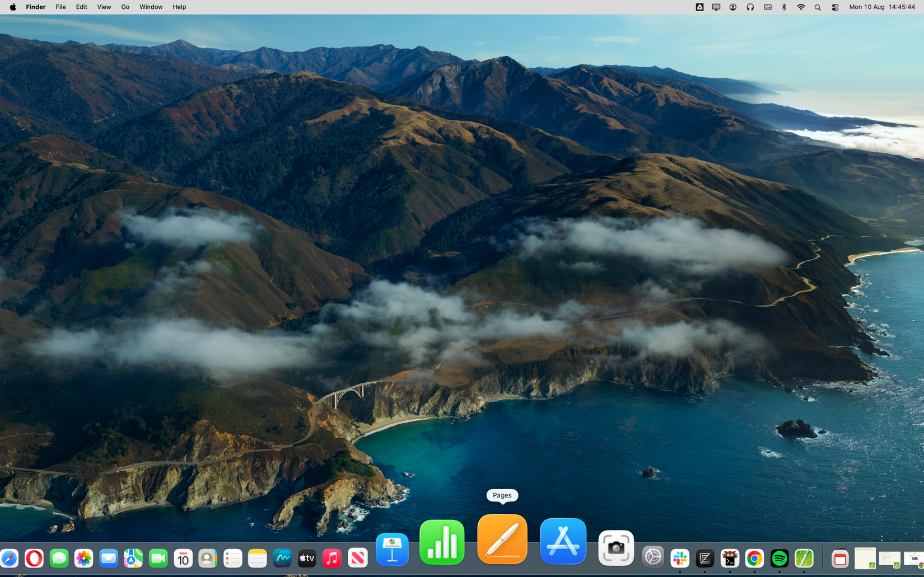Open System Preferences gear icon
The height and width of the screenshot is (577, 924).
653,557
